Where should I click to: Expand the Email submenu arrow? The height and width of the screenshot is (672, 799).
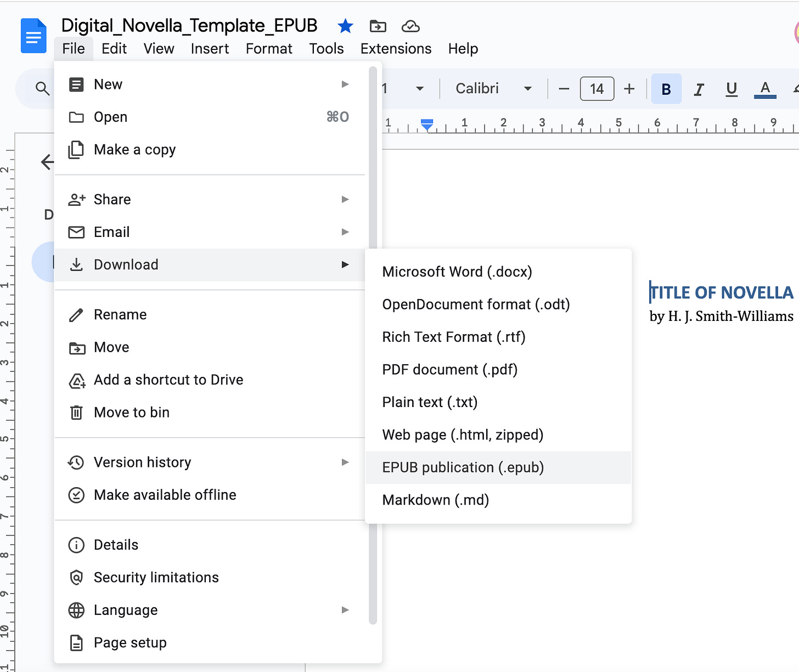pos(345,232)
